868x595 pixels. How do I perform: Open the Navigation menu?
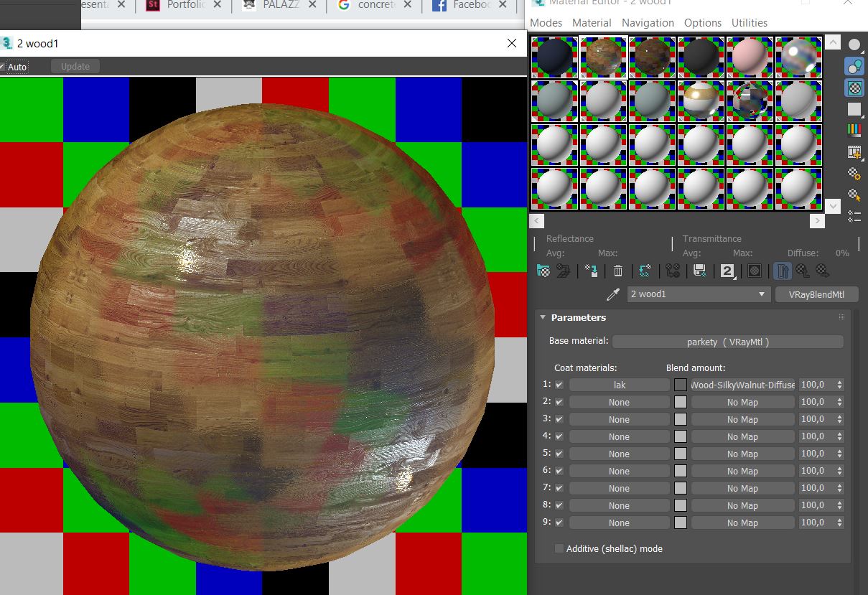[648, 23]
